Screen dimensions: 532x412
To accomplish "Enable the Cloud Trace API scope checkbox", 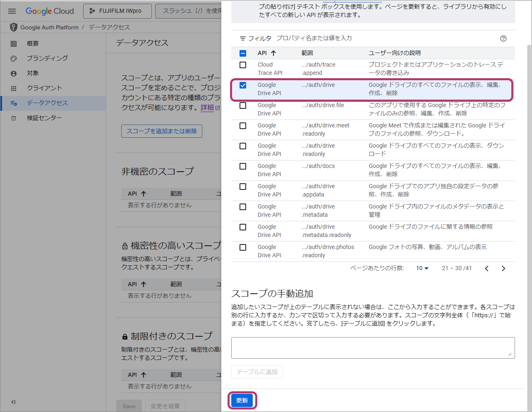I will pos(243,65).
